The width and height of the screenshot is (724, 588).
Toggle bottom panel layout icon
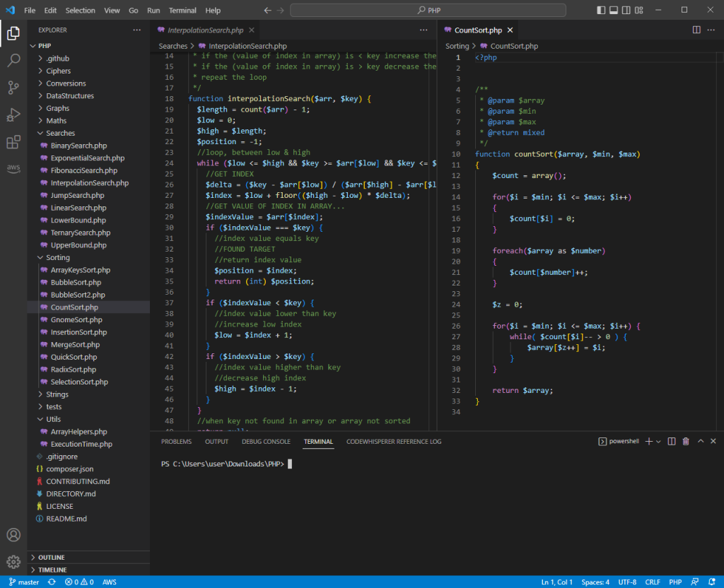click(614, 10)
